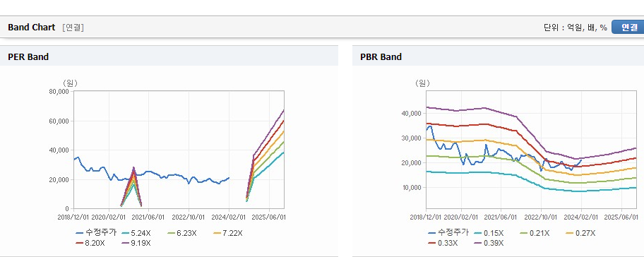Click the 2022/10/01 x-axis label in PBR chart

541,217
